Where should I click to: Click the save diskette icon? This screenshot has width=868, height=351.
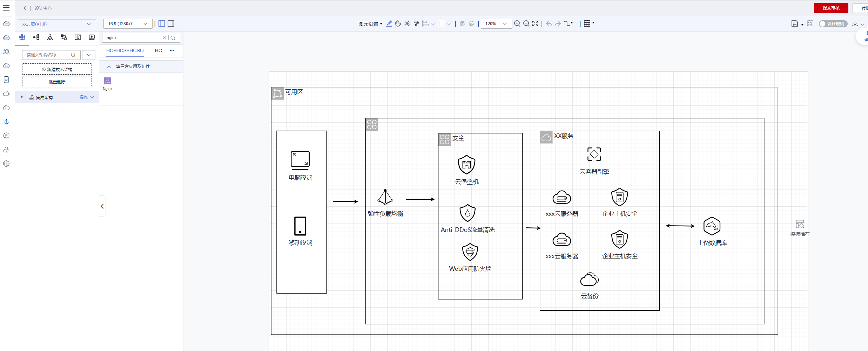[x=795, y=23]
